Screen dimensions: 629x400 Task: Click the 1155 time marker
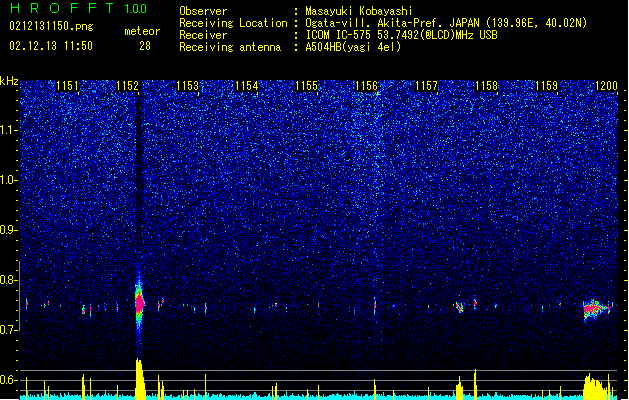[x=306, y=86]
